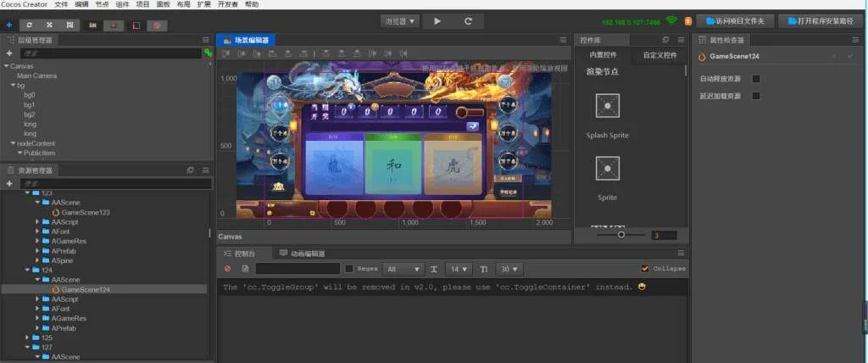Open the browser preview platform dropdown
The height and width of the screenshot is (363, 868).
pos(400,21)
